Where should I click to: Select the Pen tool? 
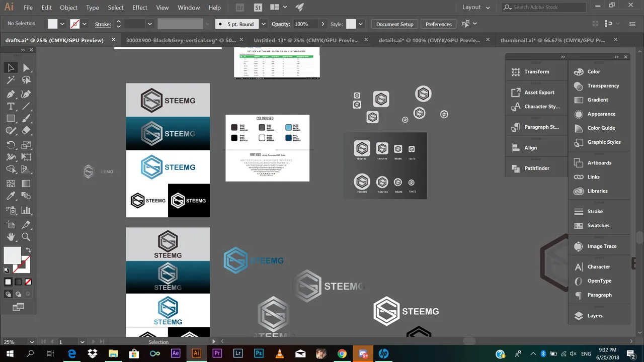[x=11, y=94]
